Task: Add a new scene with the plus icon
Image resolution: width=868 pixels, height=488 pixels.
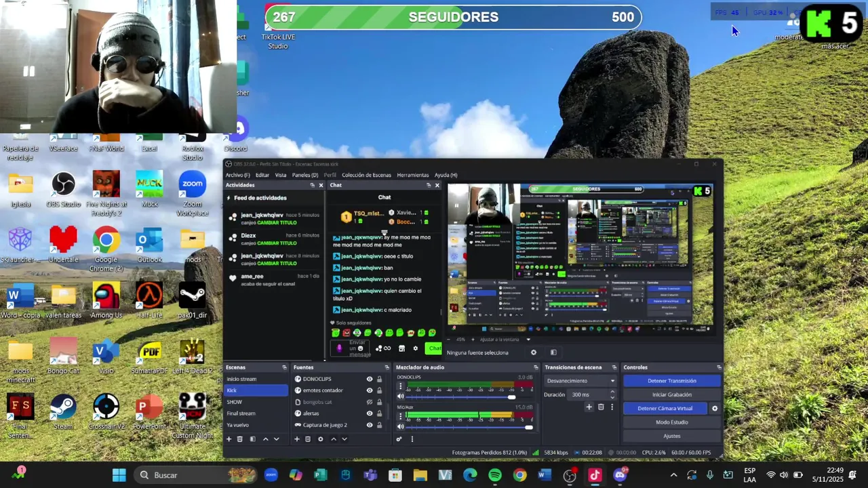Action: click(x=229, y=439)
